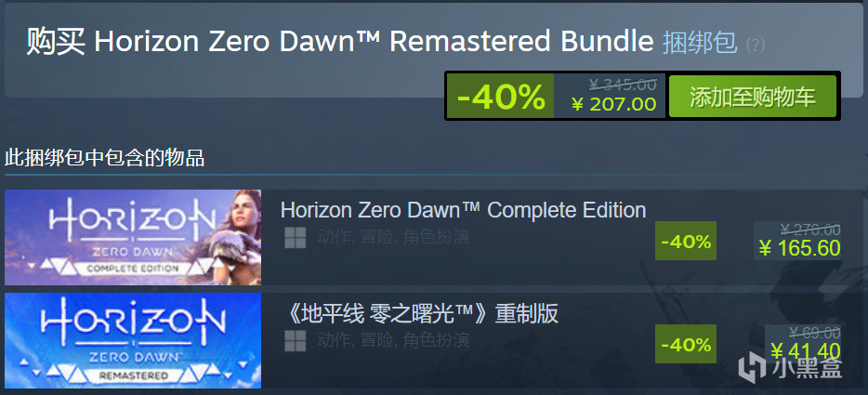Viewport: 868px width, 395px height.
Task: Click the ¥ 165.60 Complete Edition price
Action: point(799,248)
